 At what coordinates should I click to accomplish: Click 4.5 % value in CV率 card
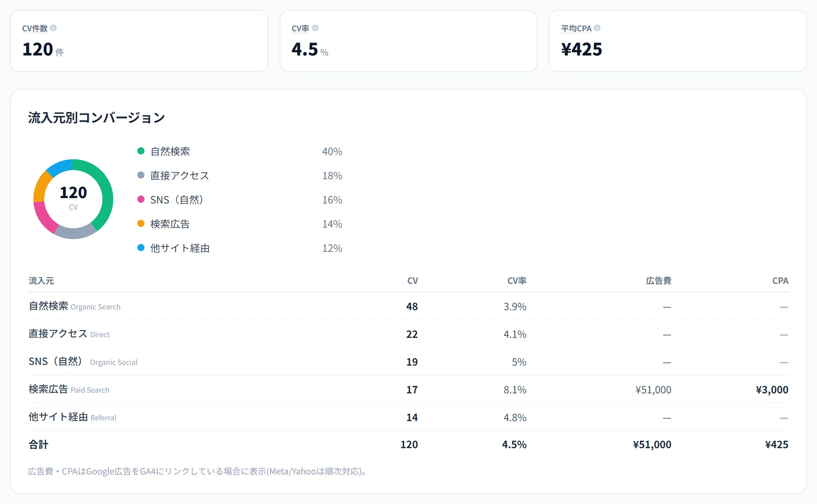point(310,49)
